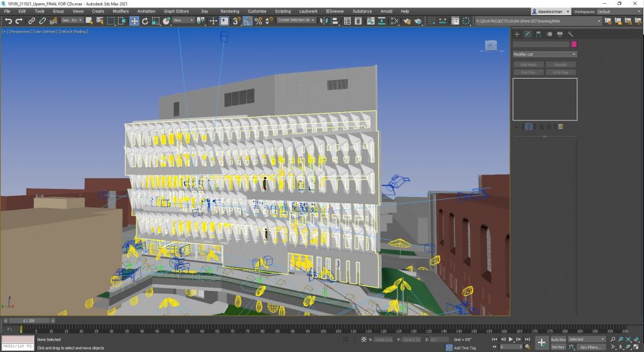Open the project path dropdown
Viewport: 644px width, 352px height.
[538, 21]
